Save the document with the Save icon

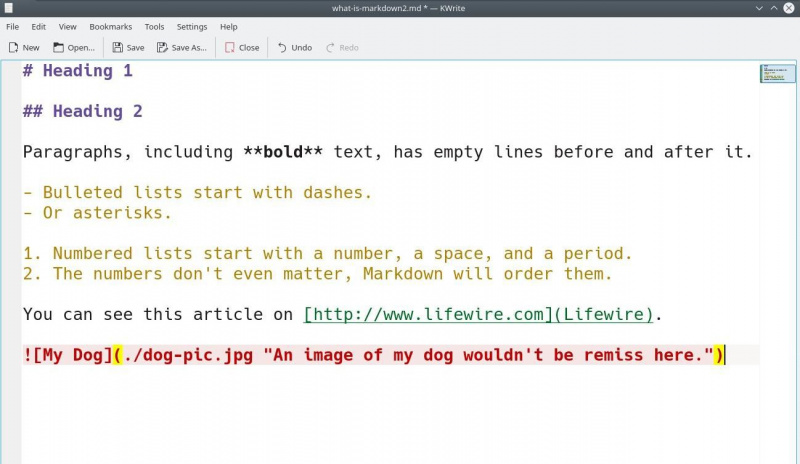117,47
